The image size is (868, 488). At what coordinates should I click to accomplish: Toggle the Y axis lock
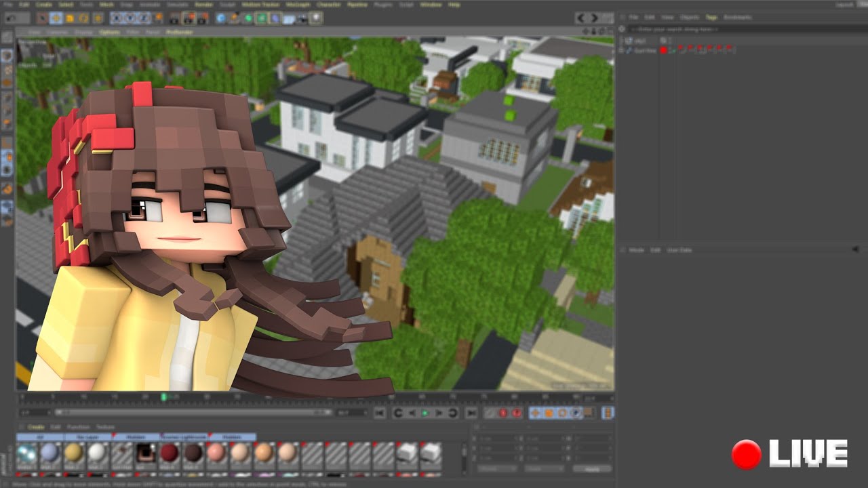click(x=130, y=18)
